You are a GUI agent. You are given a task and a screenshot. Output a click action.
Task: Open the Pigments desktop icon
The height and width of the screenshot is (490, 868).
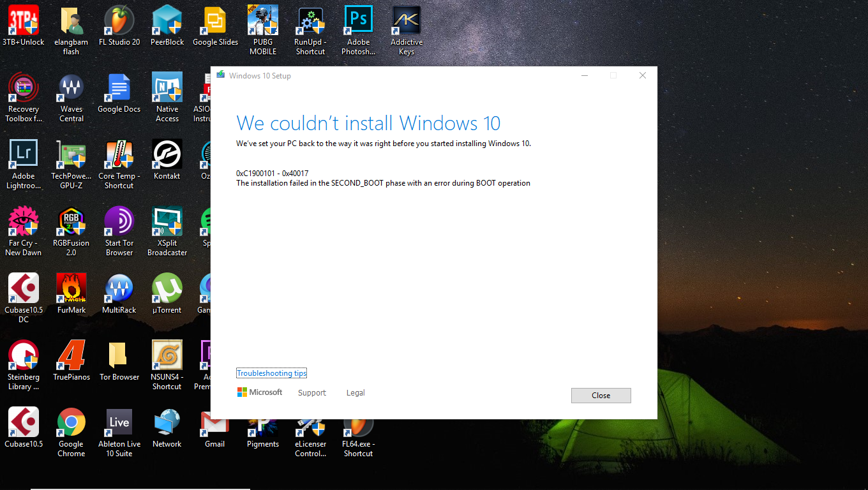pos(263,434)
